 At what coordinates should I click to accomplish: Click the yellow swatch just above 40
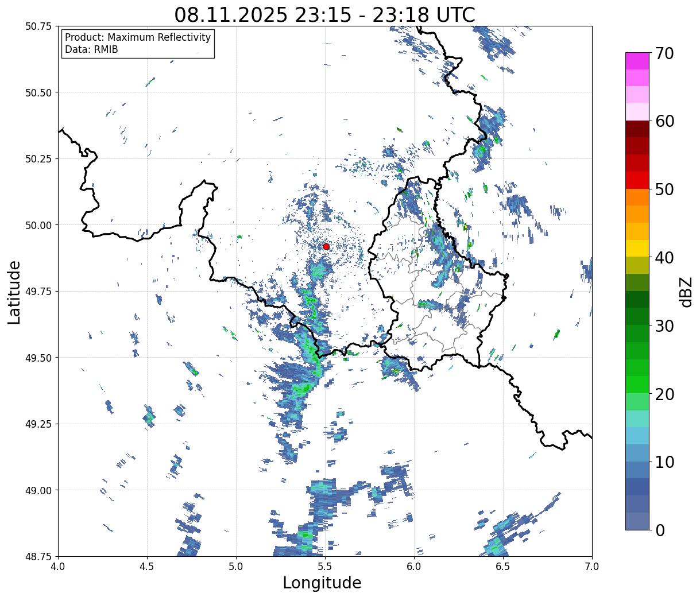[x=637, y=248]
